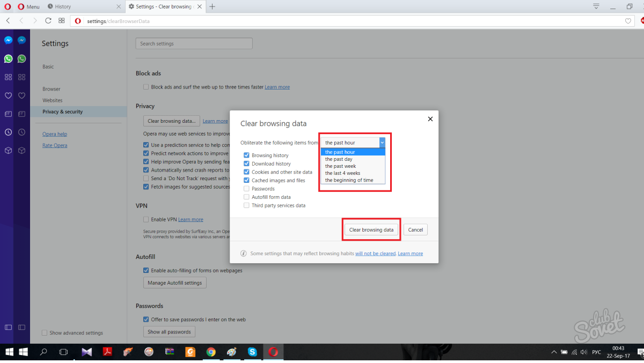Open the Opera Menu
644x363 pixels.
pyautogui.click(x=28, y=6)
